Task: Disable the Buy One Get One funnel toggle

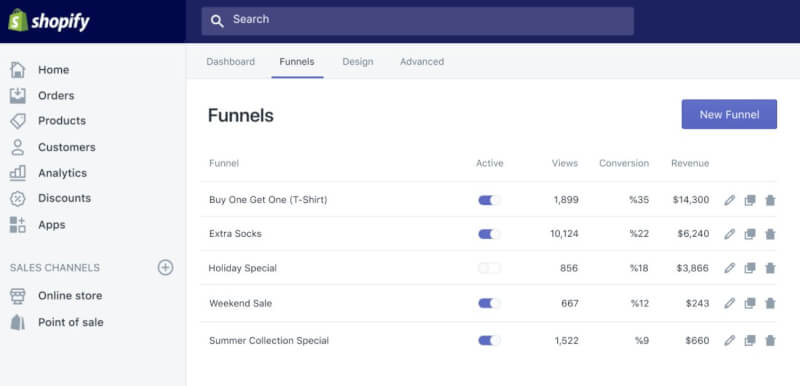Action: pyautogui.click(x=489, y=200)
